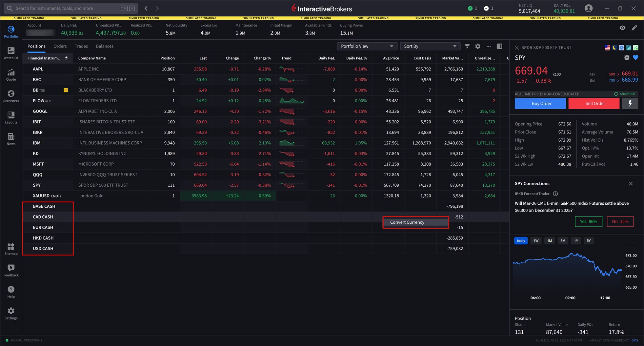Click the Convert Currency button
The width and height of the screenshot is (644, 346).
pyautogui.click(x=415, y=222)
